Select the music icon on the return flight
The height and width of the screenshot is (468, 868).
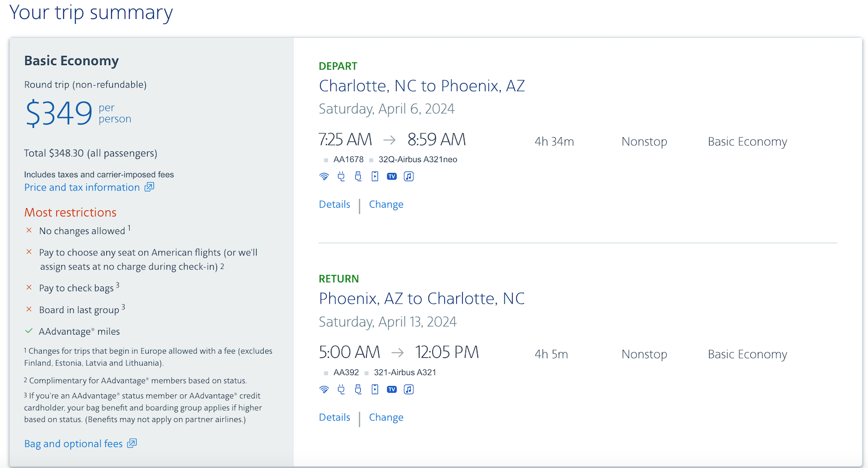409,389
